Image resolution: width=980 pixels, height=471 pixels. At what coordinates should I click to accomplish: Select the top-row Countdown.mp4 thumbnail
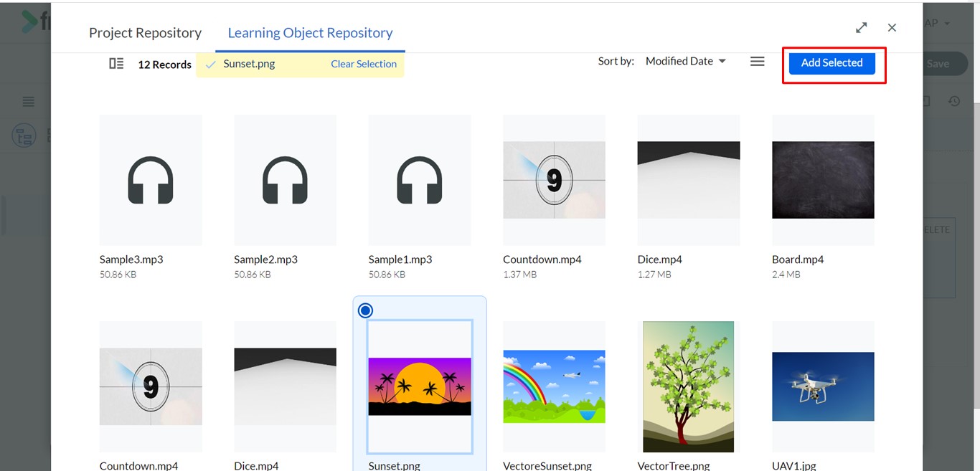(x=554, y=180)
